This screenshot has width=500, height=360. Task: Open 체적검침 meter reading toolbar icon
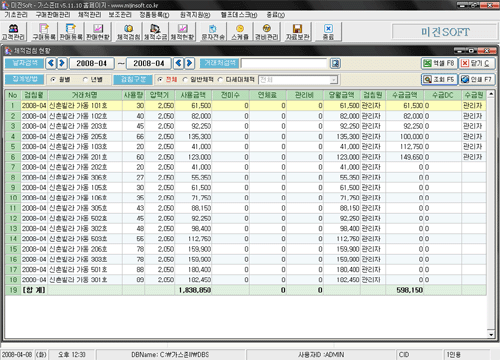128,32
